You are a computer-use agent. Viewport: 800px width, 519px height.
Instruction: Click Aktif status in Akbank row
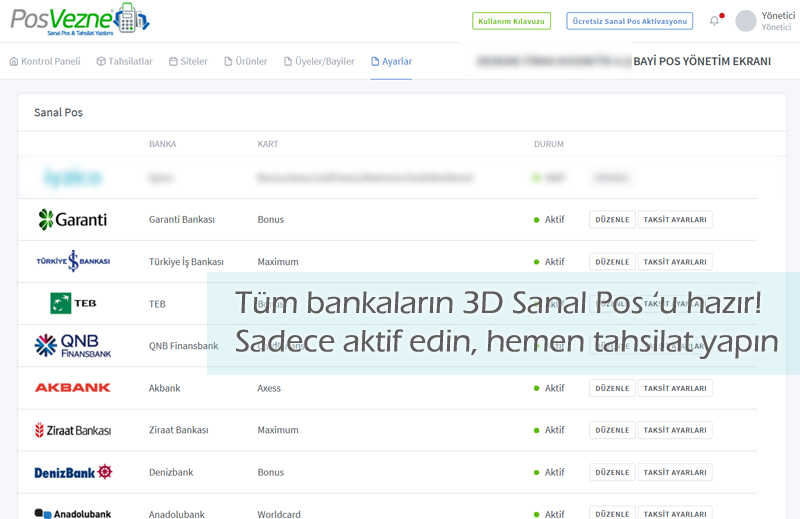click(x=549, y=388)
